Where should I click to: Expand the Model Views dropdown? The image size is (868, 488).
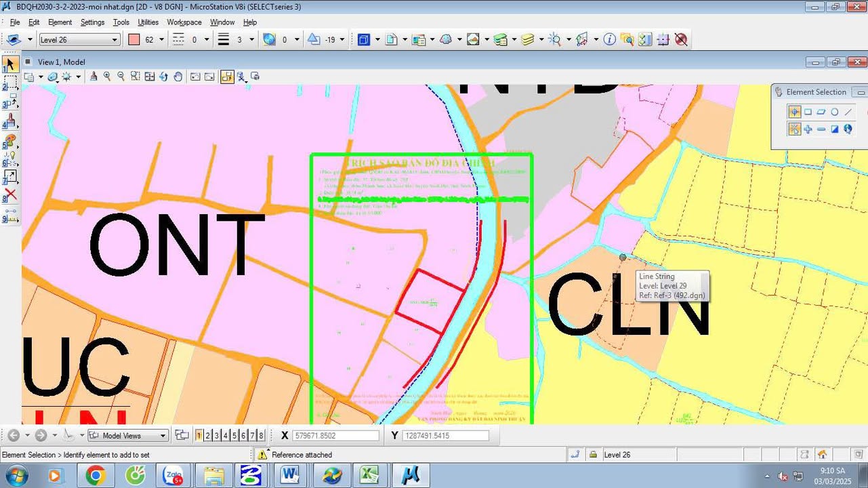163,436
